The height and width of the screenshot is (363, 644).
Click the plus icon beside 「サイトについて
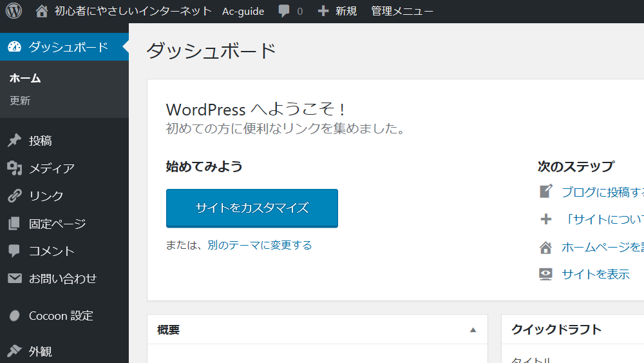point(546,219)
